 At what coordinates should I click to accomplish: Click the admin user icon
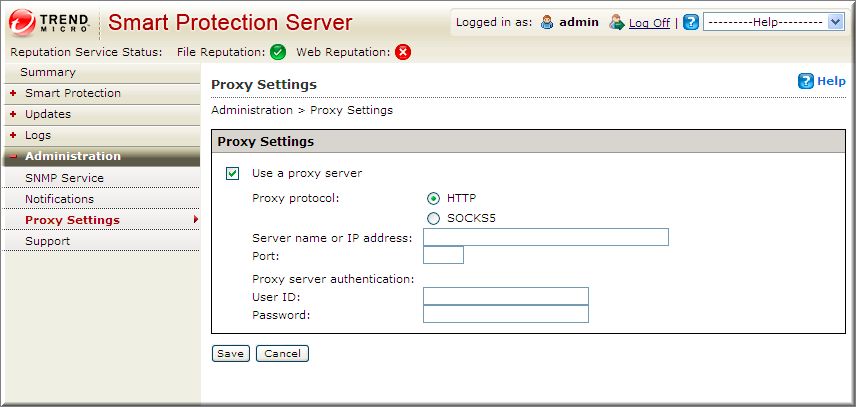547,22
